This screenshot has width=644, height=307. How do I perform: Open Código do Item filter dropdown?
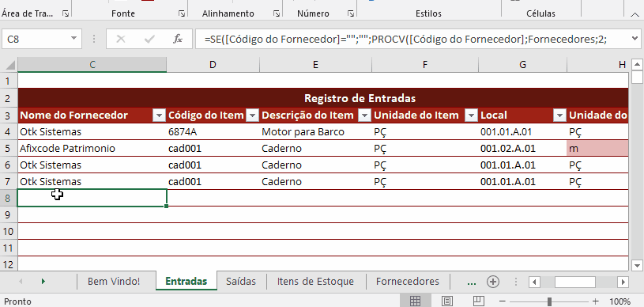pyautogui.click(x=253, y=116)
